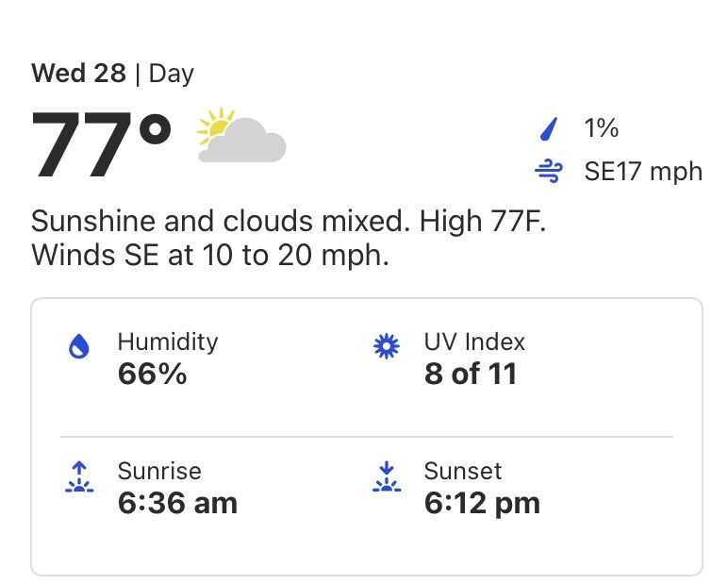Click the UV Index label
Image resolution: width=728 pixels, height=584 pixels.
point(474,342)
